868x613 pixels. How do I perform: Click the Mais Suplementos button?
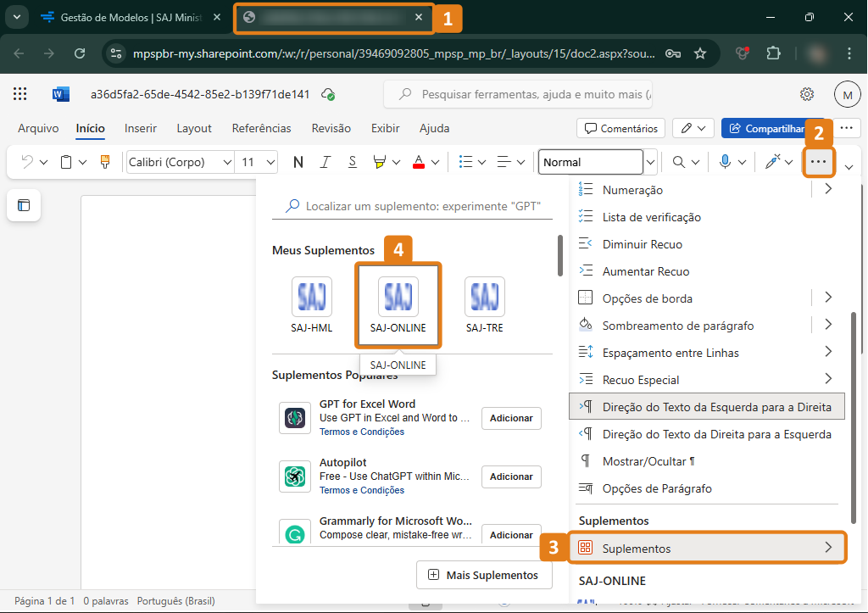483,575
